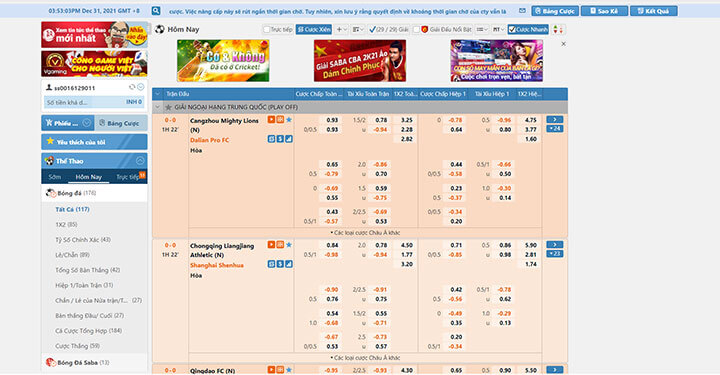Click the magnifier search icon in top bar
720x375 pixels.
click(156, 11)
